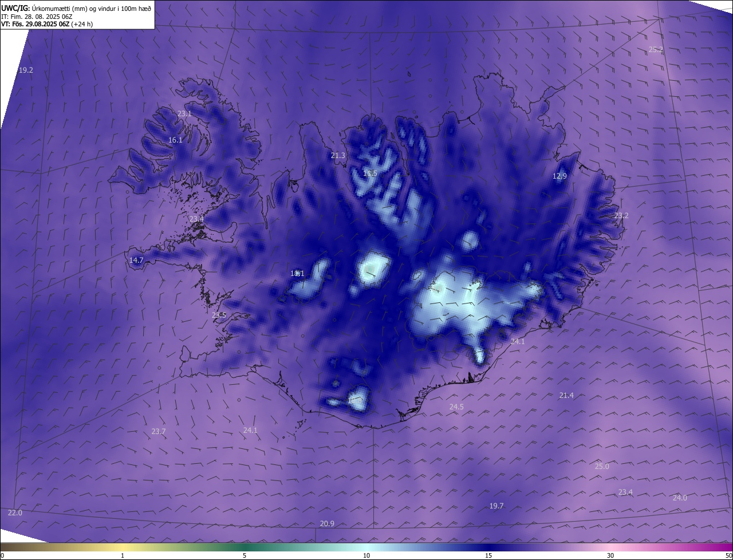
Task: Click the 50 tick on color scale
Action: [x=728, y=555]
